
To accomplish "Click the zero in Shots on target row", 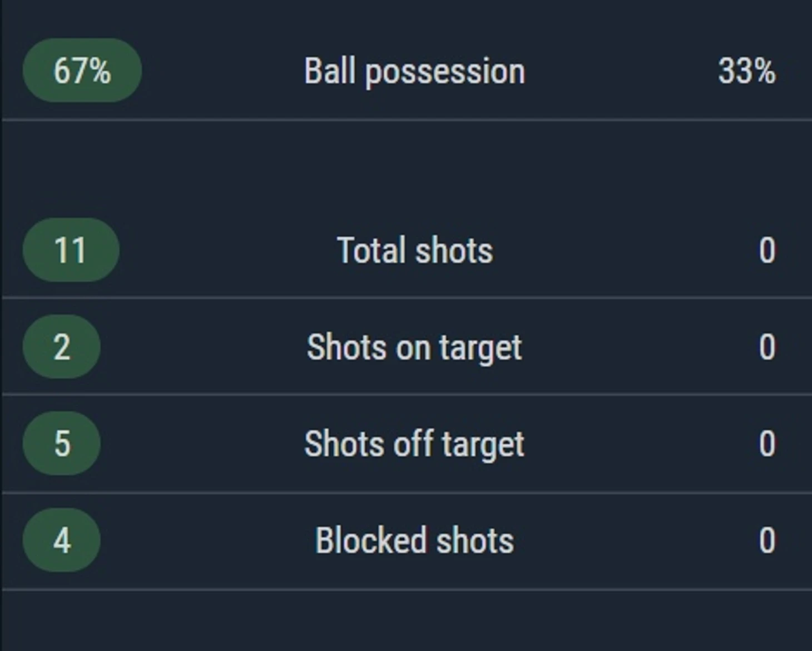I will (767, 347).
